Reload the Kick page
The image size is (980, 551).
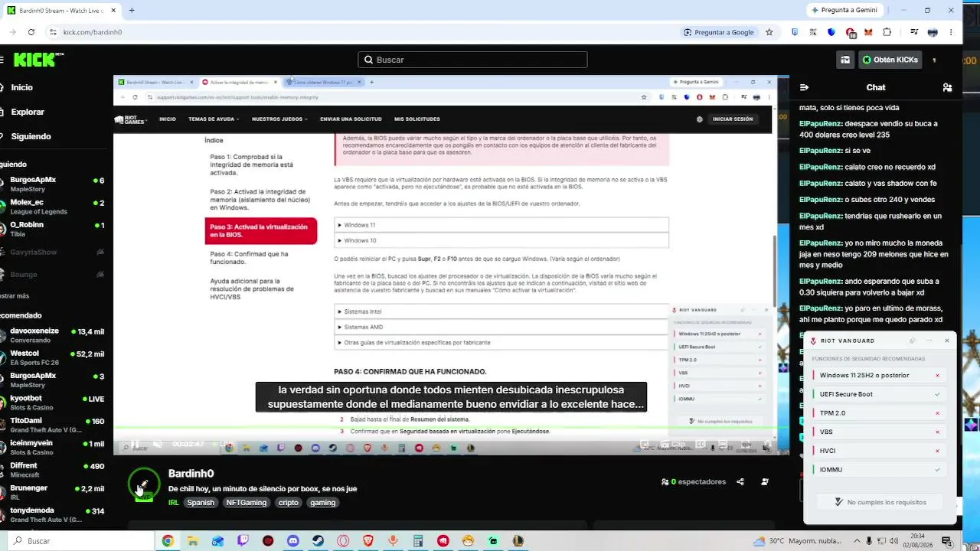pyautogui.click(x=31, y=32)
